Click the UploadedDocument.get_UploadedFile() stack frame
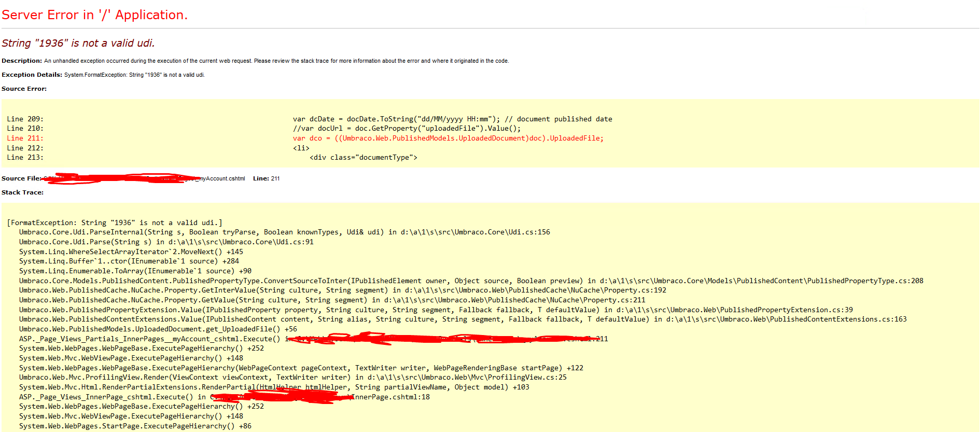 pyautogui.click(x=158, y=329)
